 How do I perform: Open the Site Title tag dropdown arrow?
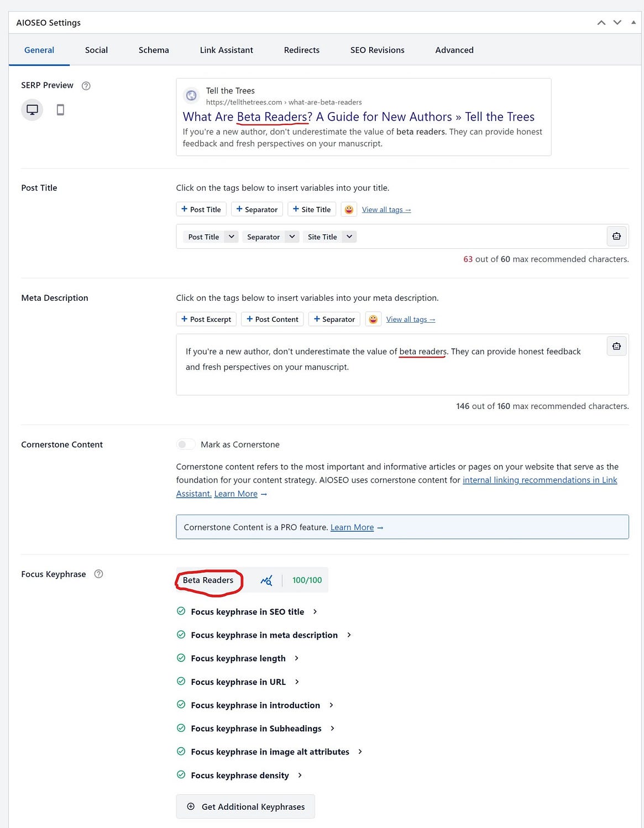tap(349, 237)
